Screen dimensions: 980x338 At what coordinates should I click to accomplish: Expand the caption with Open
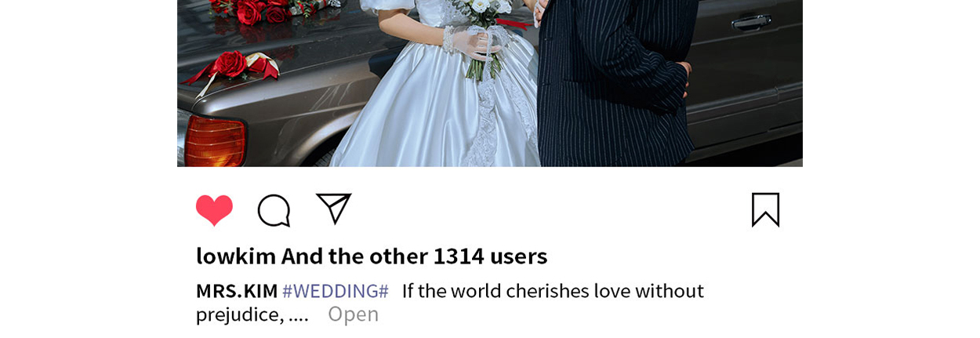click(353, 314)
